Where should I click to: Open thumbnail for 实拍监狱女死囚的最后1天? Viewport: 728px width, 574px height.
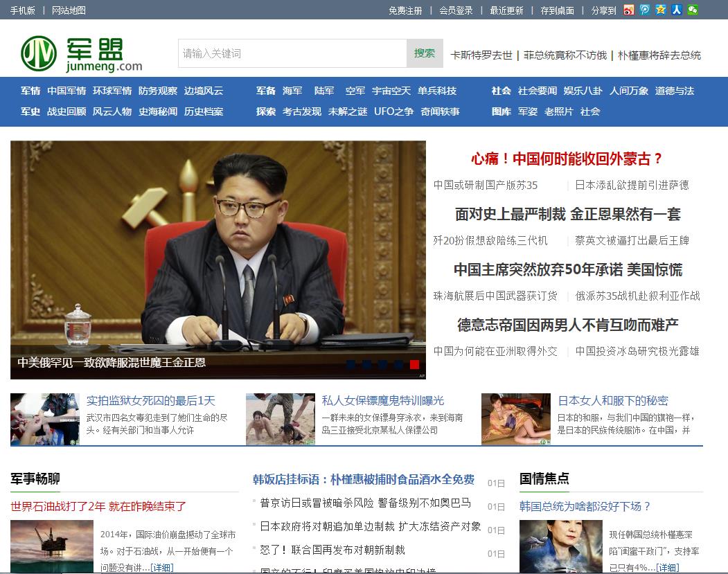45,420
